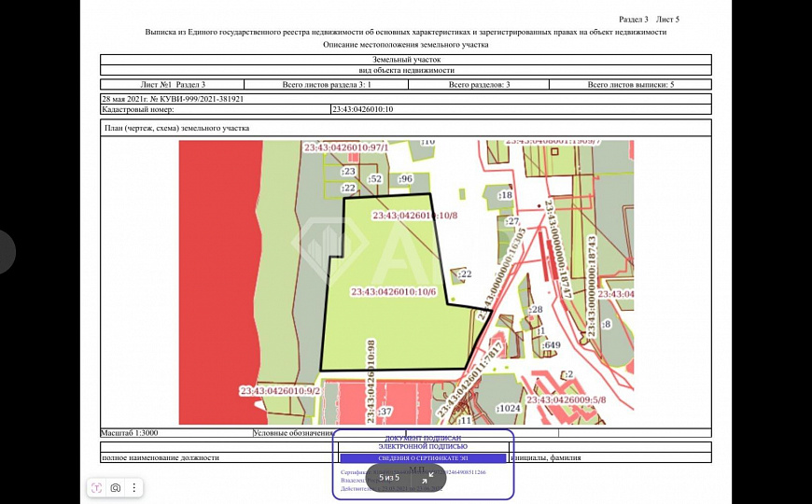This screenshot has width=812, height=504.
Task: Click the ':1024' parcel on the map
Action: pos(509,408)
